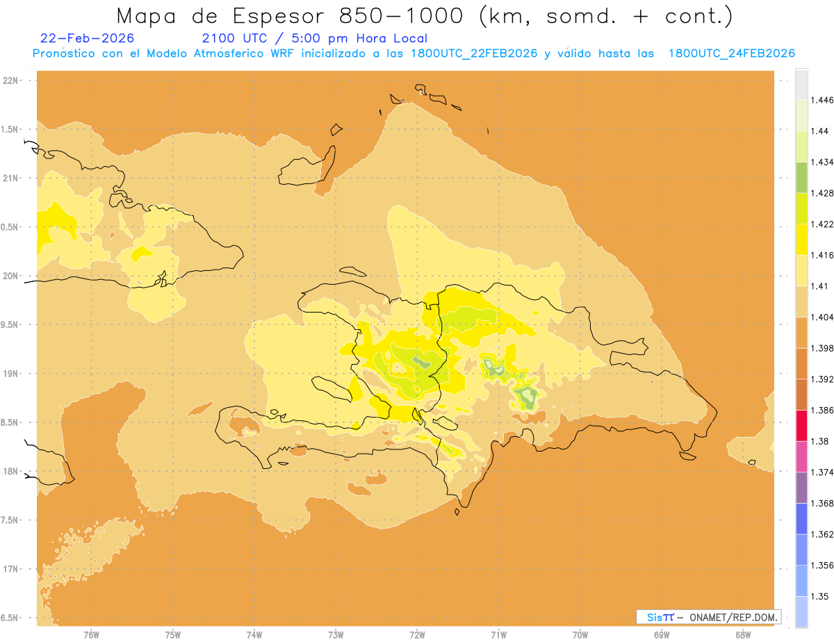Click the red swatch in the color scale

801,426
